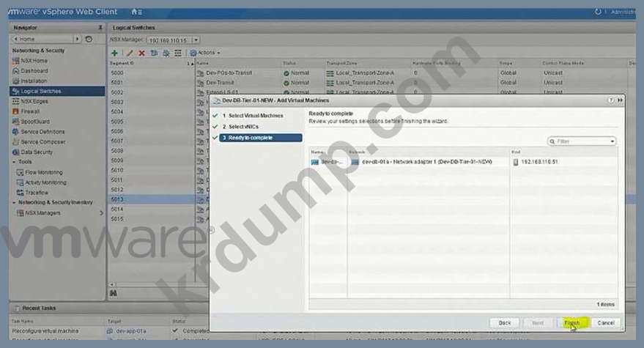The width and height of the screenshot is (644, 348).
Task: Click the Scope column header
Action: [x=506, y=63]
